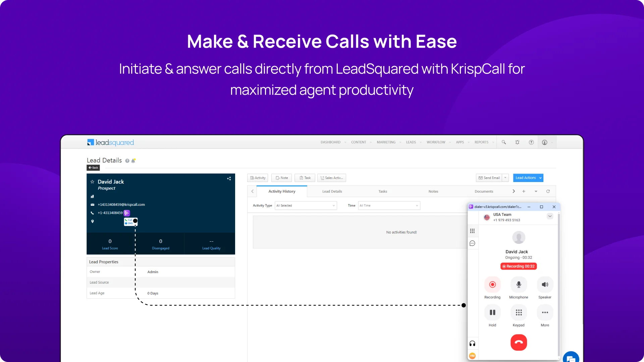Click the reminder bell beside Lead Details

pyautogui.click(x=133, y=161)
